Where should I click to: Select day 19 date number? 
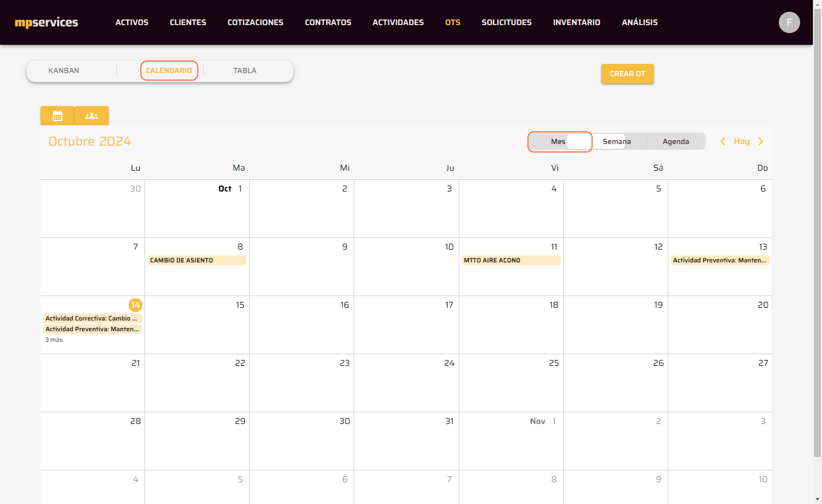(658, 305)
